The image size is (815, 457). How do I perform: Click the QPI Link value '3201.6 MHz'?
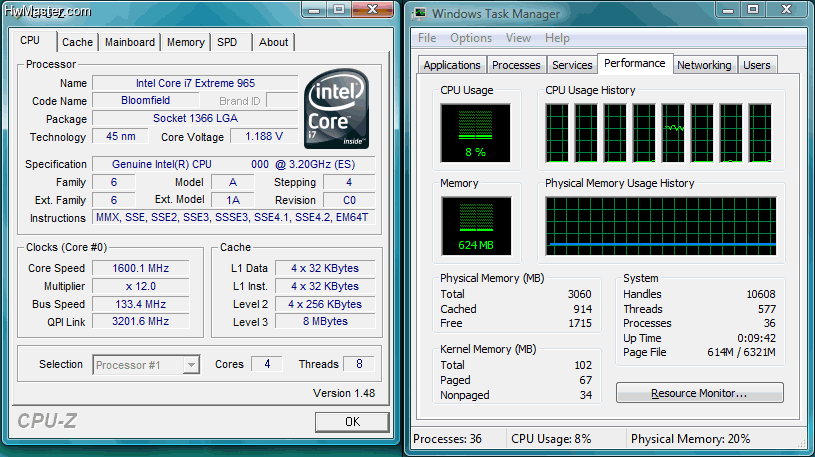tap(140, 321)
